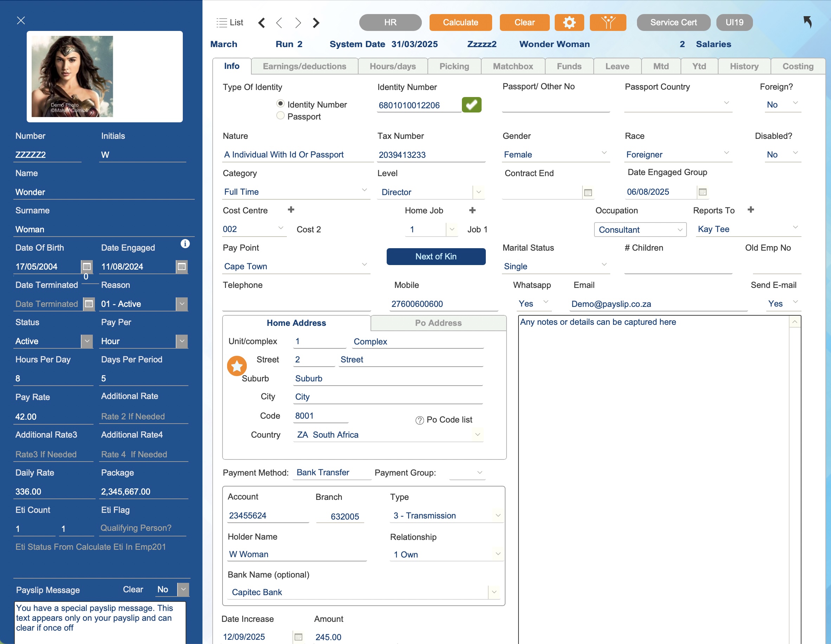The height and width of the screenshot is (644, 831).
Task: Expand the Pay Point Cape Town dropdown
Action: (x=364, y=264)
